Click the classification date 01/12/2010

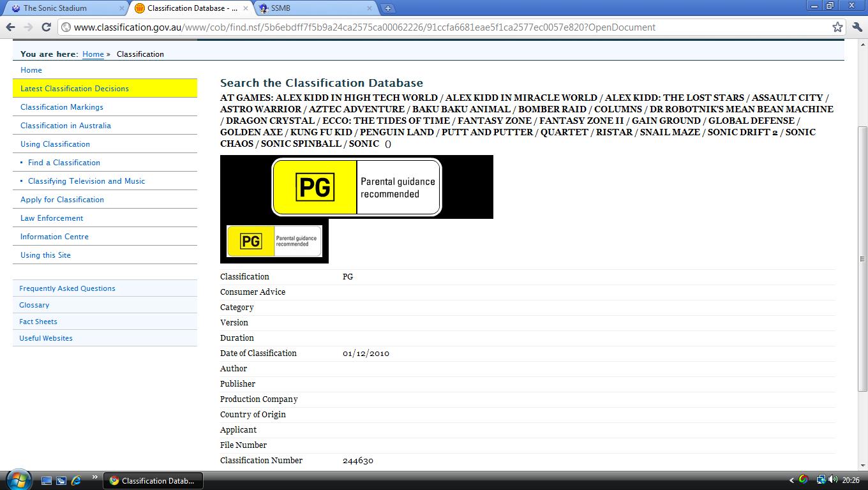pyautogui.click(x=366, y=353)
